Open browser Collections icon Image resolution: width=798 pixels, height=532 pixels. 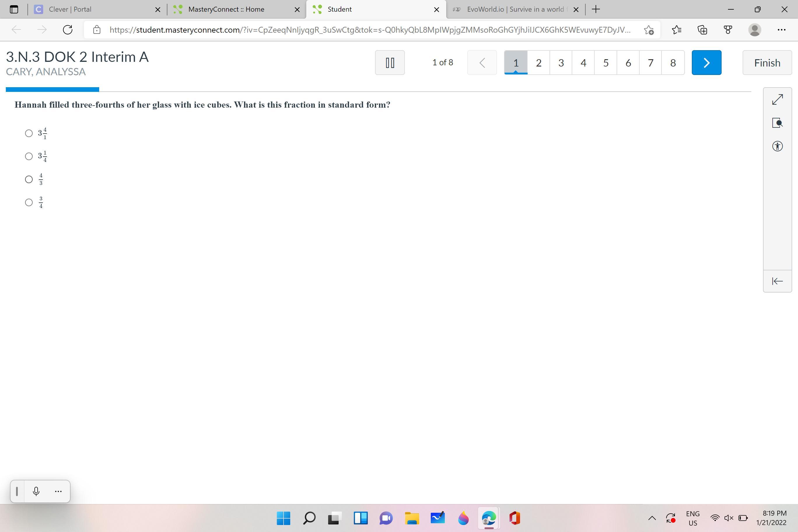tap(702, 30)
